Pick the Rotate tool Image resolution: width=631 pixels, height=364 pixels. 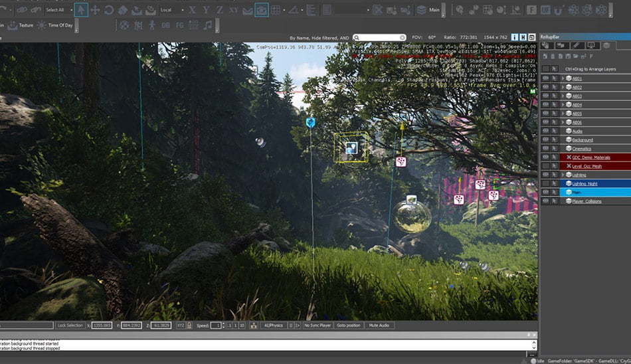[x=109, y=10]
